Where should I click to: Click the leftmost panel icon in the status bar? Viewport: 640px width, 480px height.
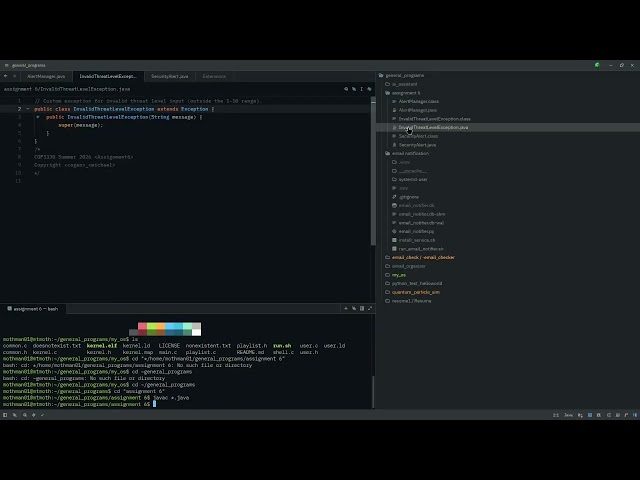coord(5,415)
